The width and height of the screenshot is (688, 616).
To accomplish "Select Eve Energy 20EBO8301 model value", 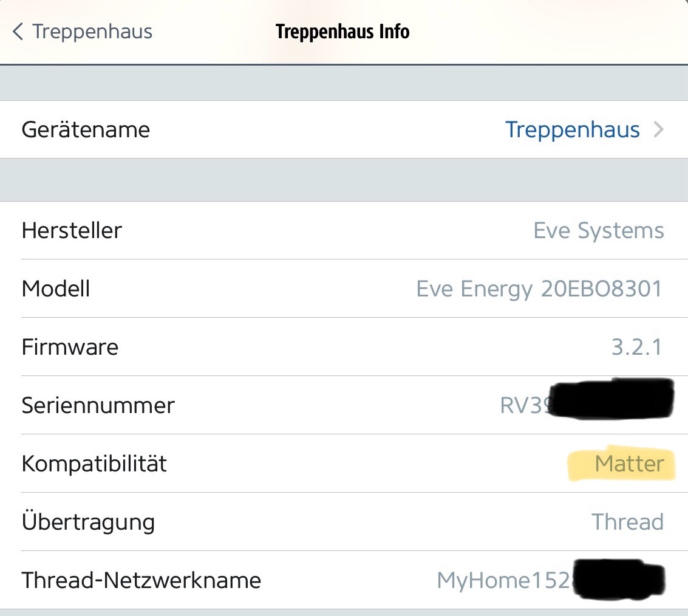I will point(539,289).
